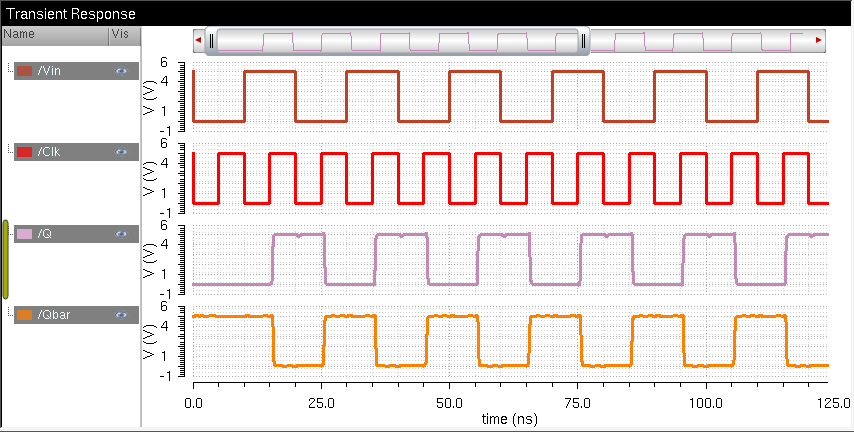Select the /Clk signal name

(x=49, y=153)
